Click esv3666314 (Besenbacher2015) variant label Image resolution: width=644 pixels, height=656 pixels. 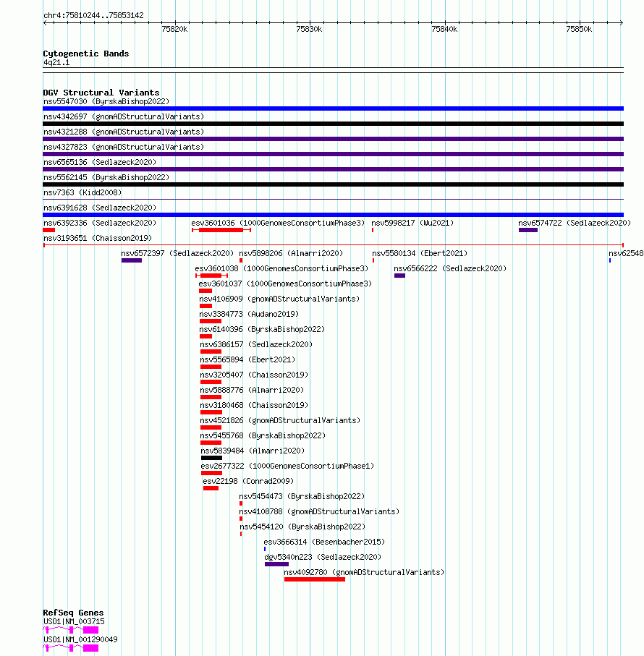[x=324, y=542]
